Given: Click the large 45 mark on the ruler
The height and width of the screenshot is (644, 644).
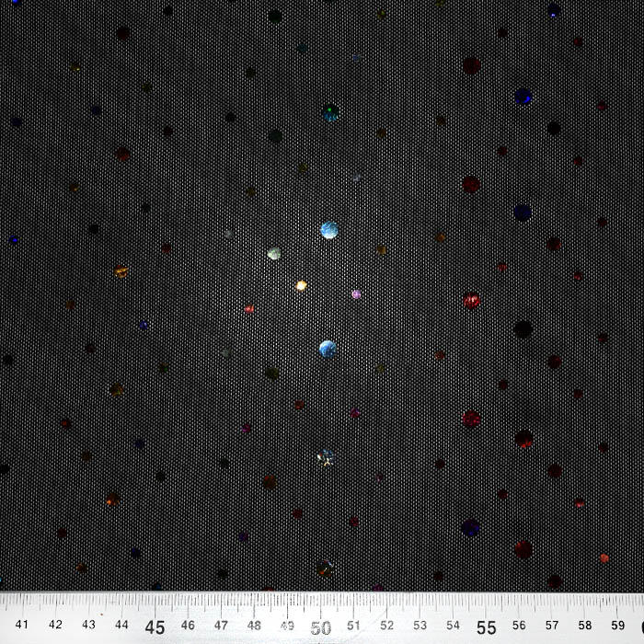Looking at the screenshot, I should 155,628.
